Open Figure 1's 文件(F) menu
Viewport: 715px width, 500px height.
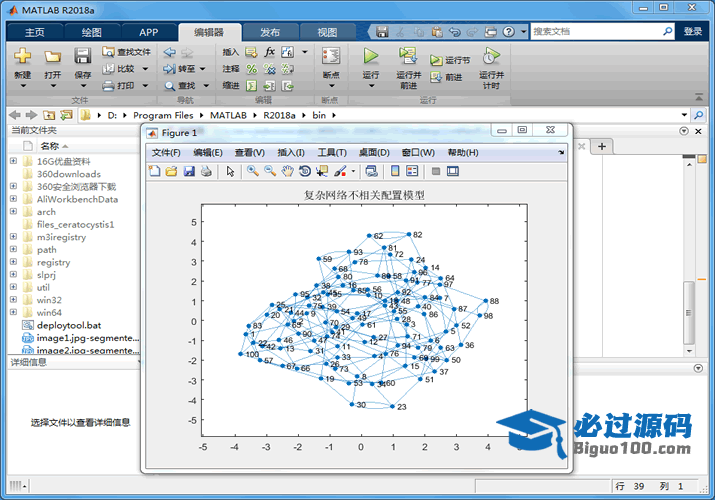point(166,153)
